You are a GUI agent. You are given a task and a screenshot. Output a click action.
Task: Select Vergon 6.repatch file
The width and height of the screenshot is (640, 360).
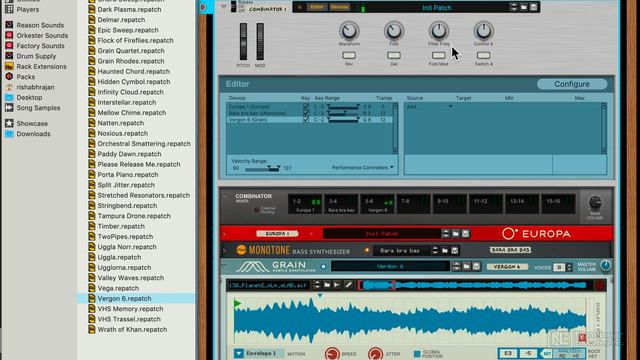coord(124,298)
